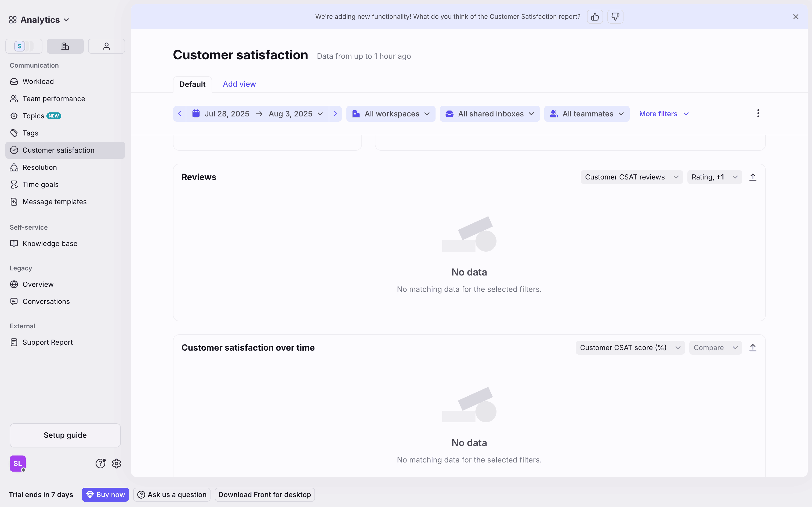Image resolution: width=812 pixels, height=507 pixels.
Task: Click the Buy now button
Action: (105, 495)
